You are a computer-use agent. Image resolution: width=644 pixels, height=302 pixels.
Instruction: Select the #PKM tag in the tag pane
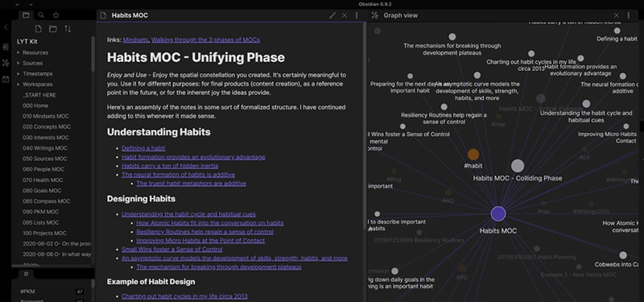[27, 292]
